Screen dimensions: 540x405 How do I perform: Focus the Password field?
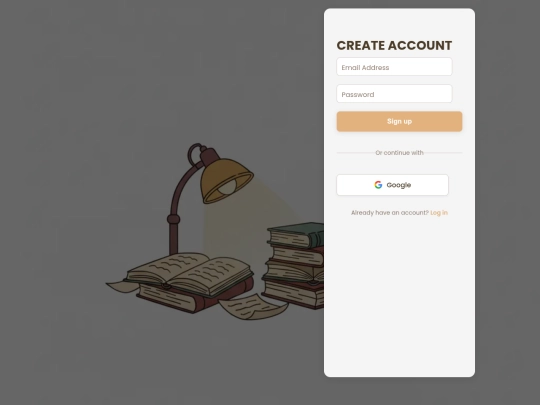(x=394, y=94)
